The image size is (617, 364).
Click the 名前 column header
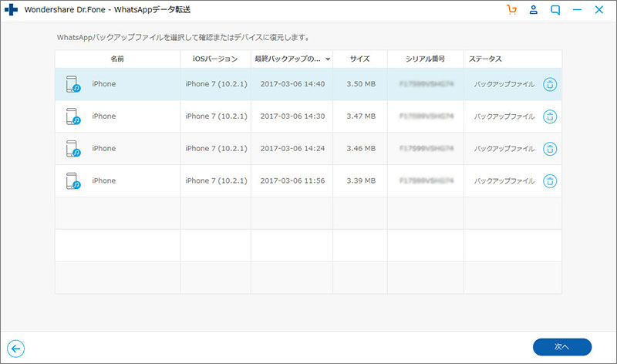pyautogui.click(x=117, y=59)
